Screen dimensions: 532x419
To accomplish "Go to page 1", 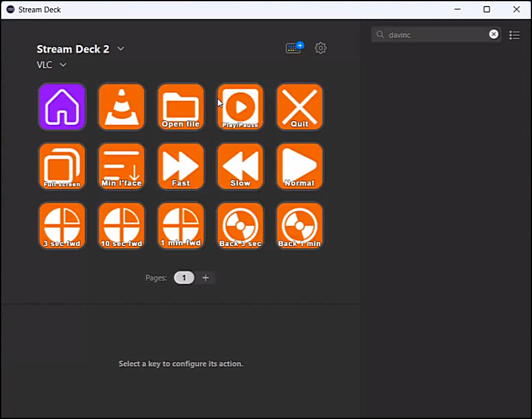I will pyautogui.click(x=184, y=278).
